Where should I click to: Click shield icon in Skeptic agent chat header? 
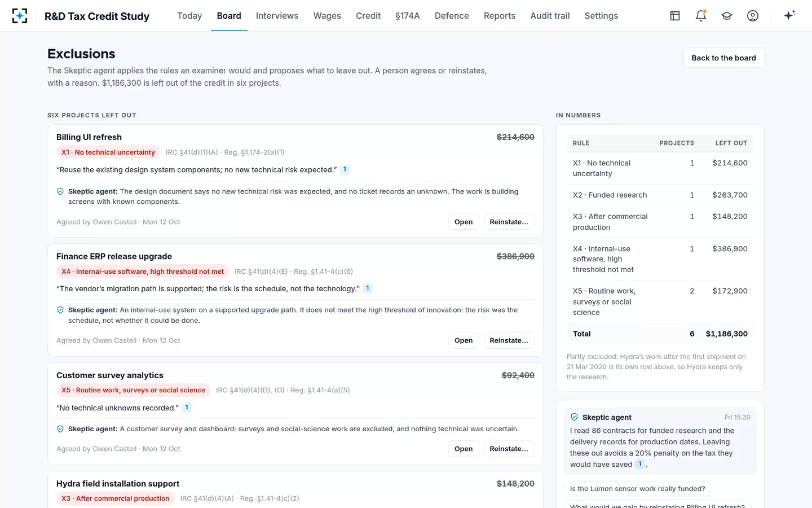[x=574, y=417]
